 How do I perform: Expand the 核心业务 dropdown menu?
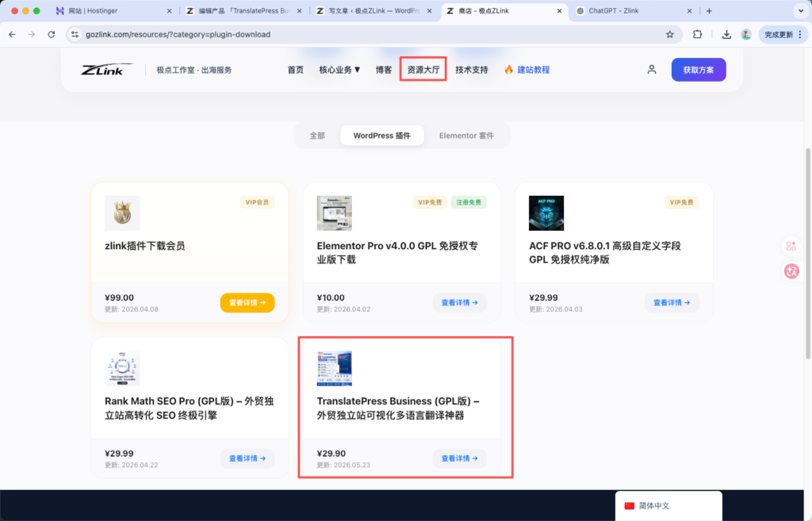339,70
